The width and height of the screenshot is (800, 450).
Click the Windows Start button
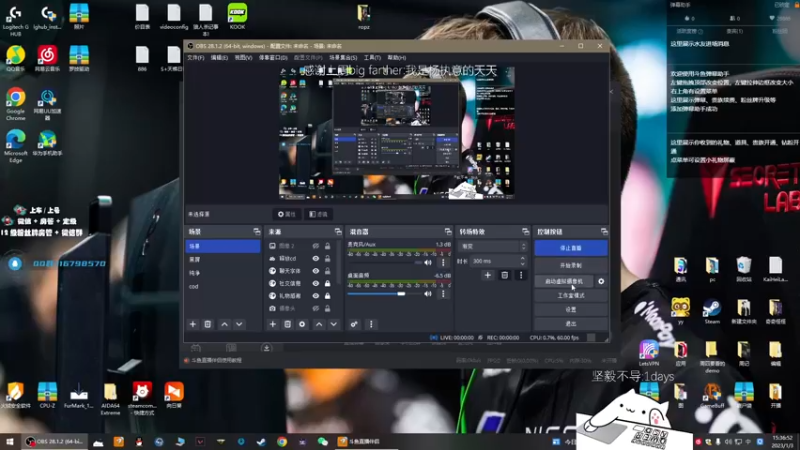[x=10, y=441]
